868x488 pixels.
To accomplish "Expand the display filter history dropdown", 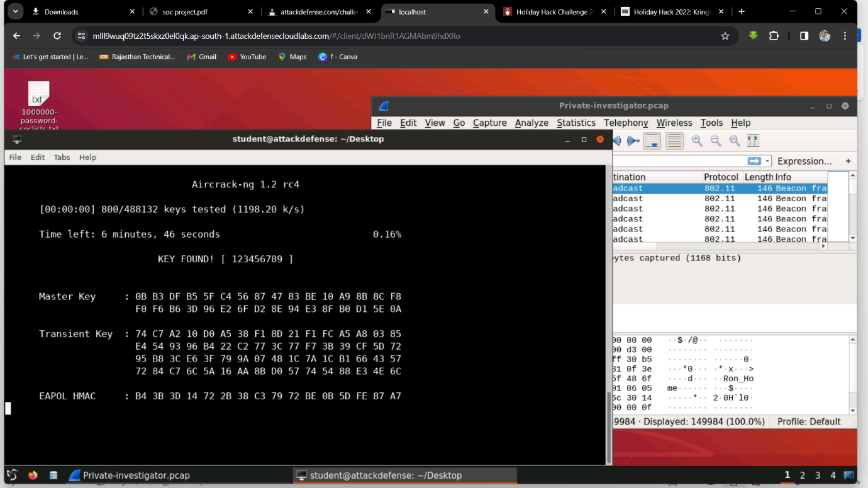I will [767, 161].
